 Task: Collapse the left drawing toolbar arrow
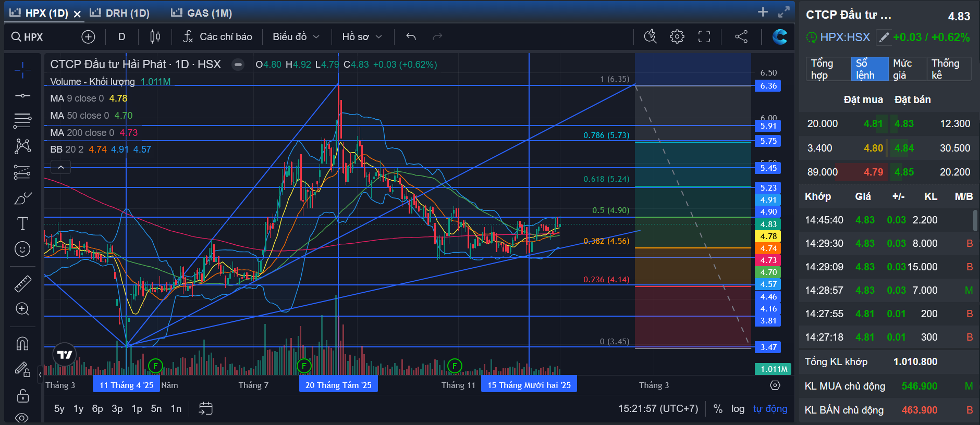point(40,374)
